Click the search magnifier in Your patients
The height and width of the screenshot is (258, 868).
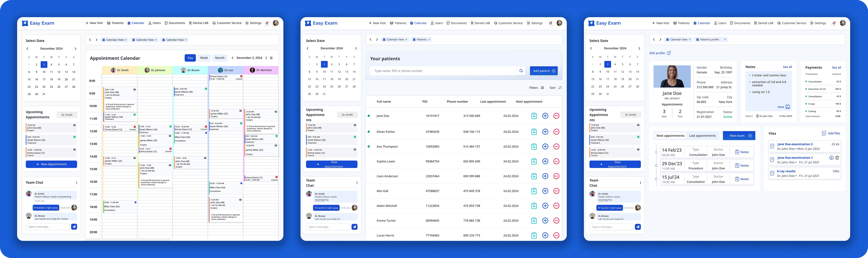click(x=521, y=71)
